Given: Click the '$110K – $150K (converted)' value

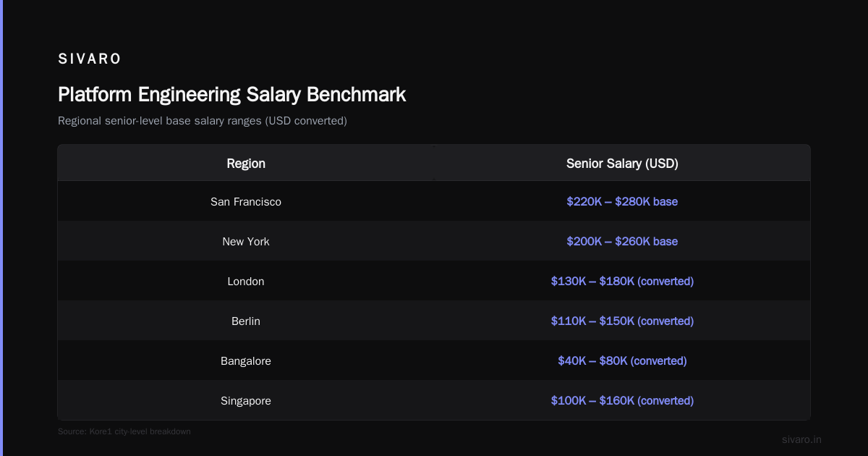Looking at the screenshot, I should pos(622,321).
